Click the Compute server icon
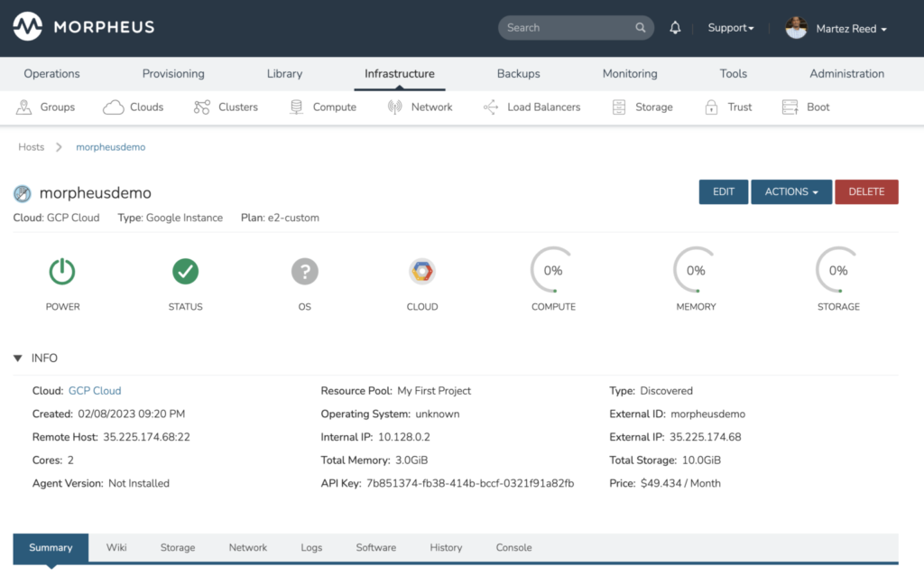Image resolution: width=924 pixels, height=586 pixels. (x=296, y=107)
